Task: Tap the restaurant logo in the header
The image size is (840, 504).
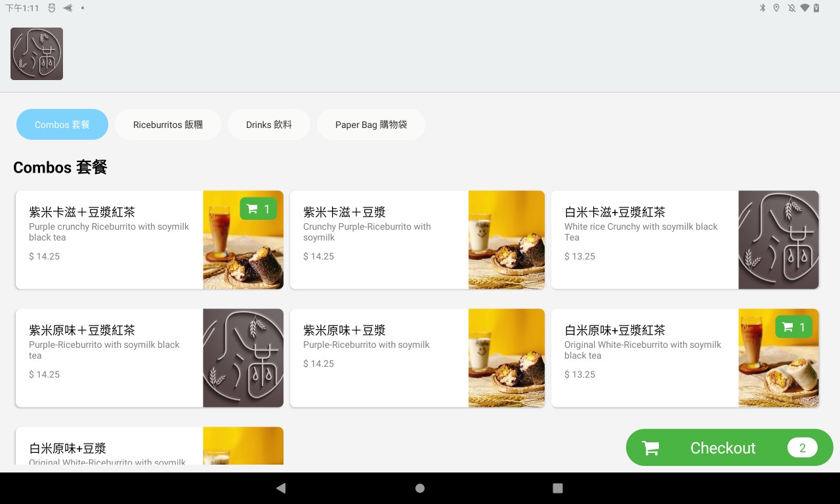Action: [37, 54]
